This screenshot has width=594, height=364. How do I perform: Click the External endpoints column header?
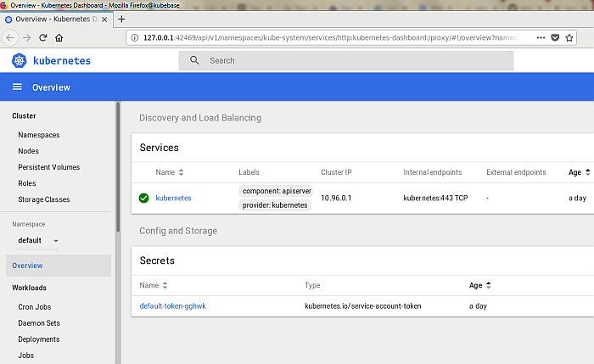pyautogui.click(x=516, y=172)
